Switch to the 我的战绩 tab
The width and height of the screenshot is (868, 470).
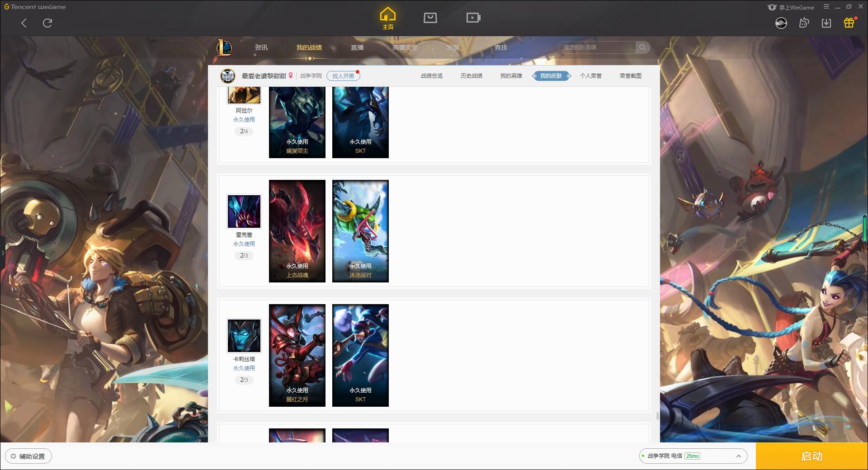pos(309,47)
